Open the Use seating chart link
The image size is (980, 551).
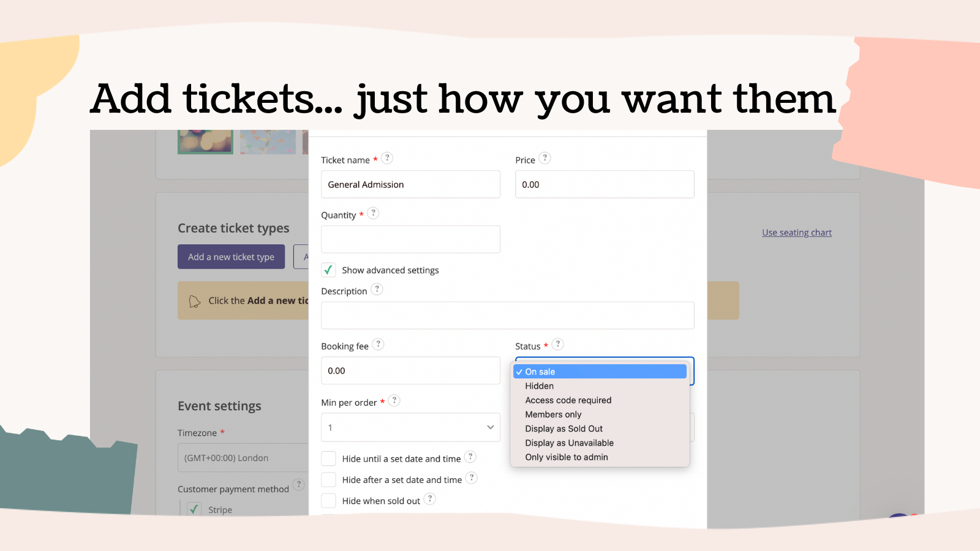796,232
